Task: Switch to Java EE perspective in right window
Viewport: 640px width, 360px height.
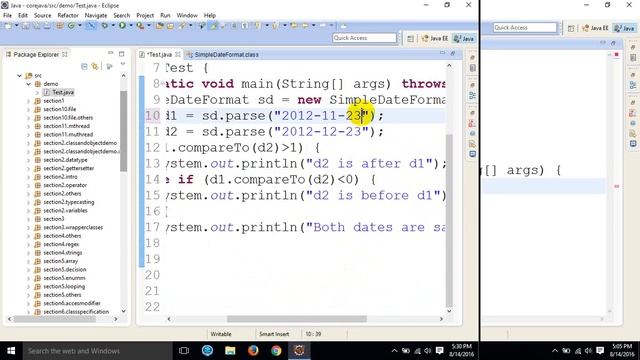Action: coord(595,28)
